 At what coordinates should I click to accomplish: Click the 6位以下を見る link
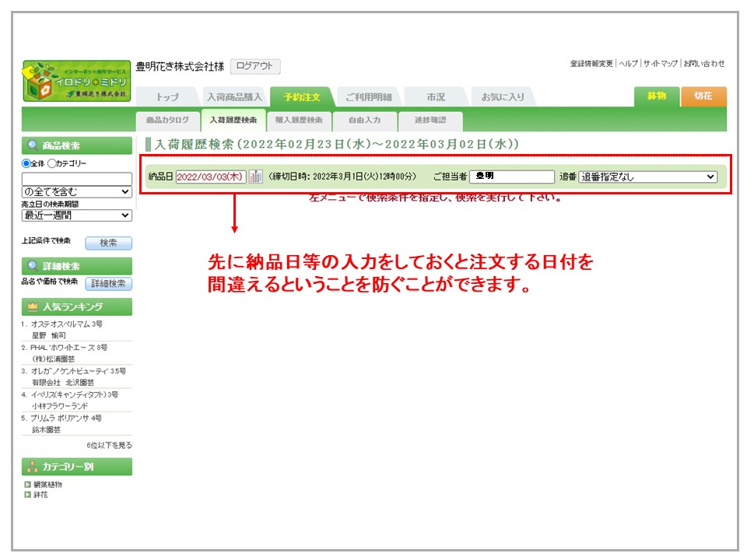[109, 445]
